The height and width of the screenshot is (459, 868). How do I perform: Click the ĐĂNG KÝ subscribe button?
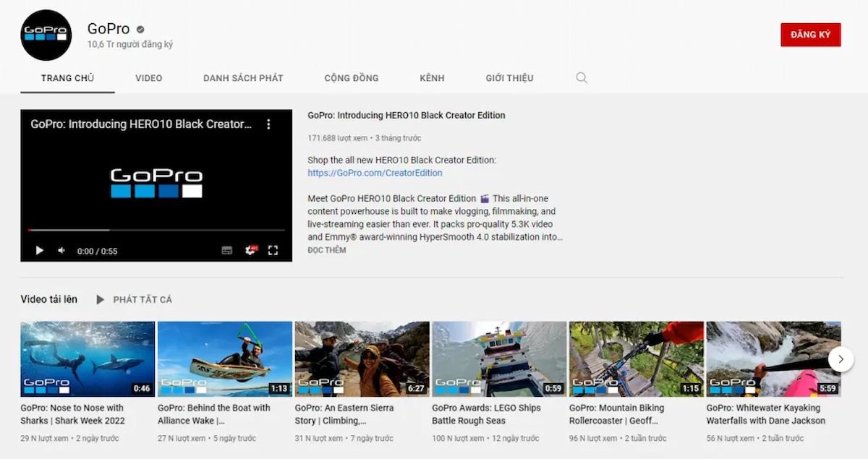pos(810,35)
